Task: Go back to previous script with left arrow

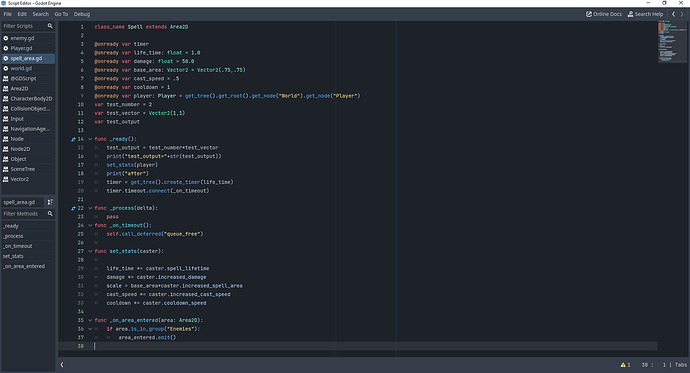Action: pos(673,14)
